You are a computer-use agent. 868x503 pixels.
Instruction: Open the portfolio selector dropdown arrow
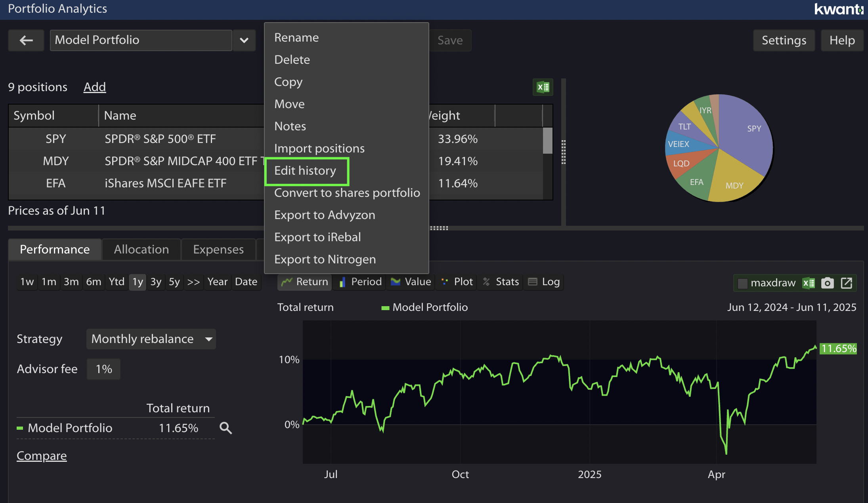(244, 40)
